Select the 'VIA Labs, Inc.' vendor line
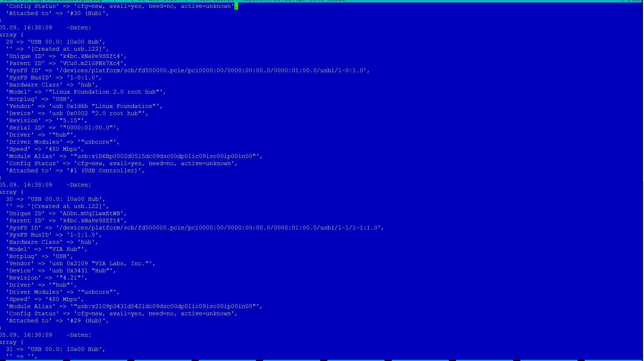644x361 pixels. 80,263
